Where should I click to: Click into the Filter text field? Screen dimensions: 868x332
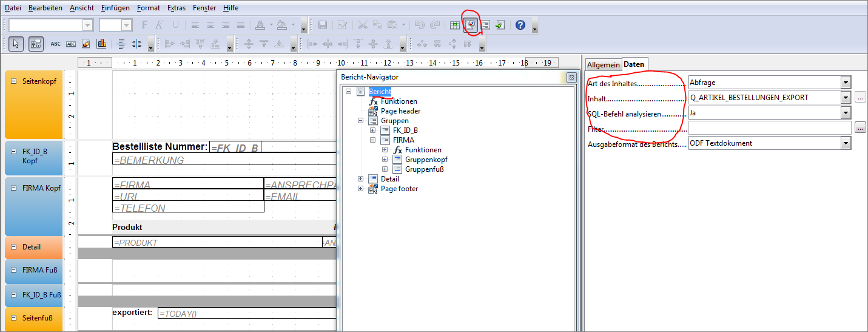[x=769, y=128]
